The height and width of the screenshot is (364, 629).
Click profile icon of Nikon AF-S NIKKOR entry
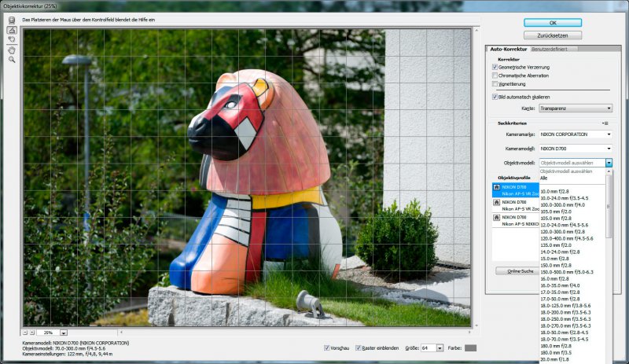tap(496, 218)
